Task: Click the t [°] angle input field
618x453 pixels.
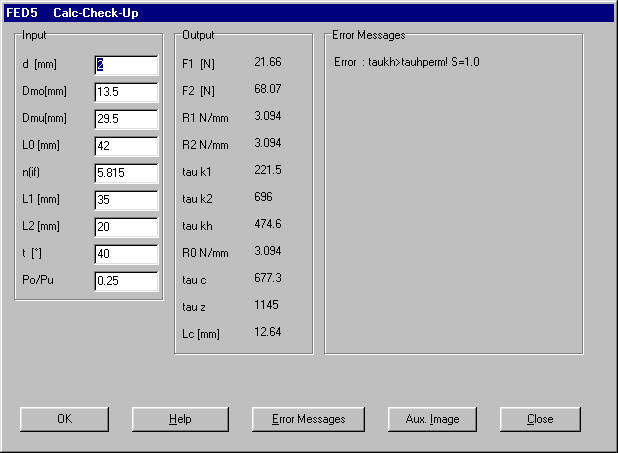Action: pos(126,254)
